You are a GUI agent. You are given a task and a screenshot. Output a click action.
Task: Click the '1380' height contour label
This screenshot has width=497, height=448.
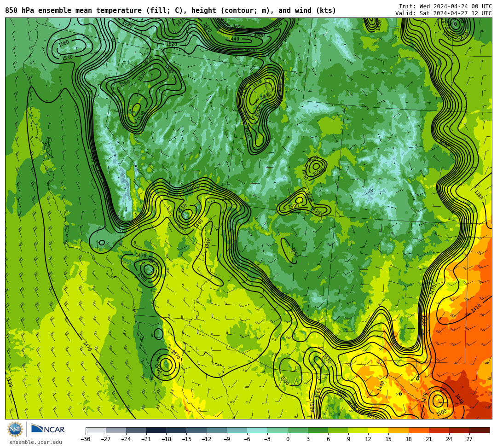click(x=479, y=195)
